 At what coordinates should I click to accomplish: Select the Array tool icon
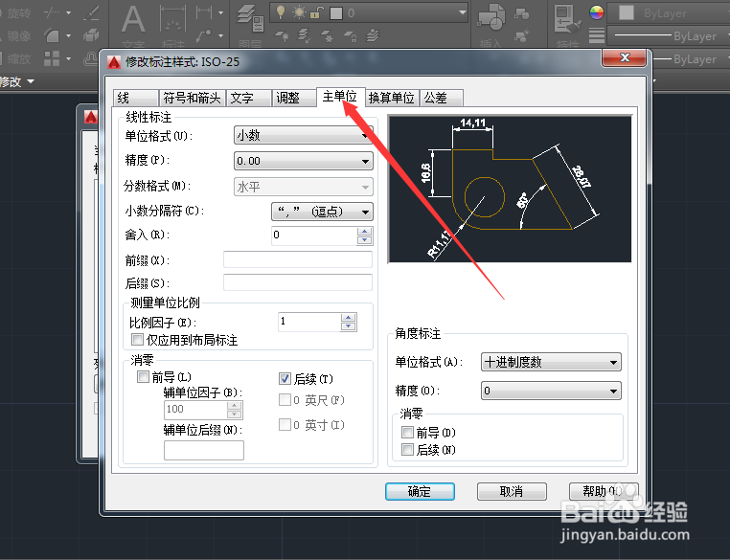click(x=52, y=58)
